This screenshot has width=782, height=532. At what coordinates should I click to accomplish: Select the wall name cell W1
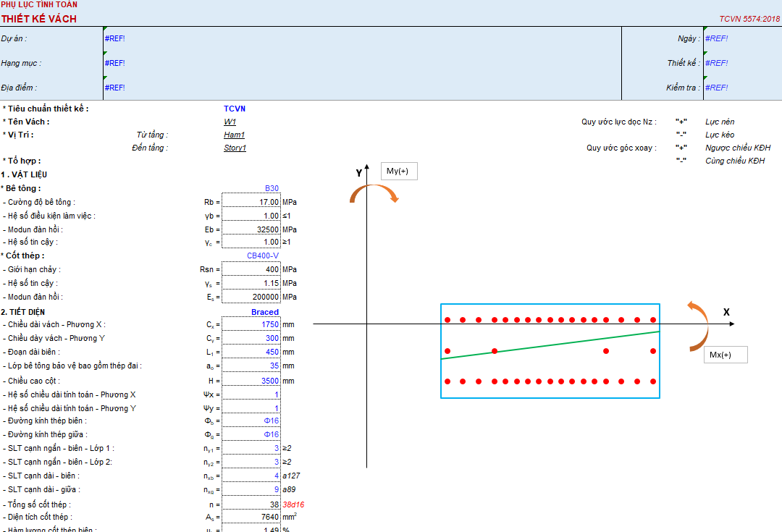(x=230, y=122)
